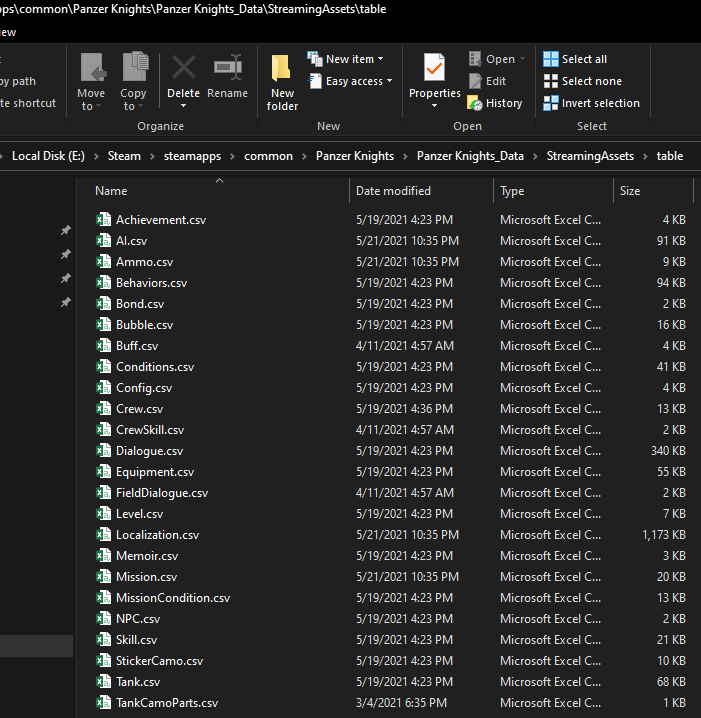The height and width of the screenshot is (718, 701).
Task: Expand breadcrumb chevron after StreamingAssets
Action: pyautogui.click(x=645, y=156)
